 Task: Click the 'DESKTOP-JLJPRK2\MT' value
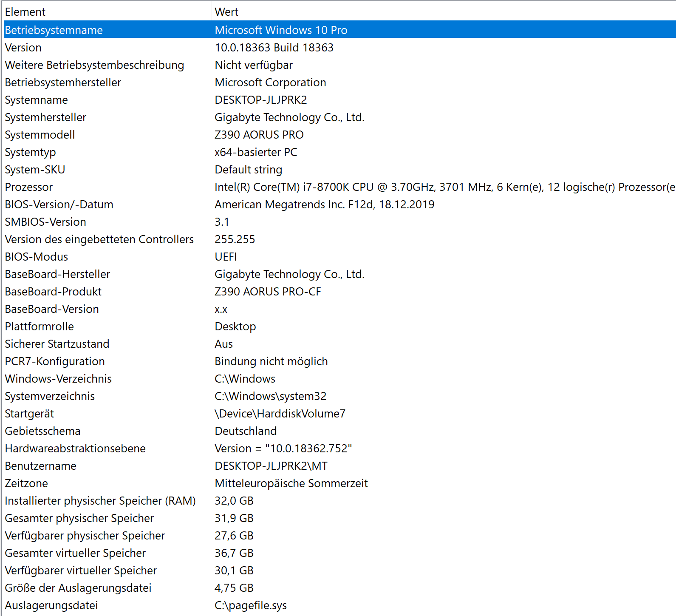point(271,466)
